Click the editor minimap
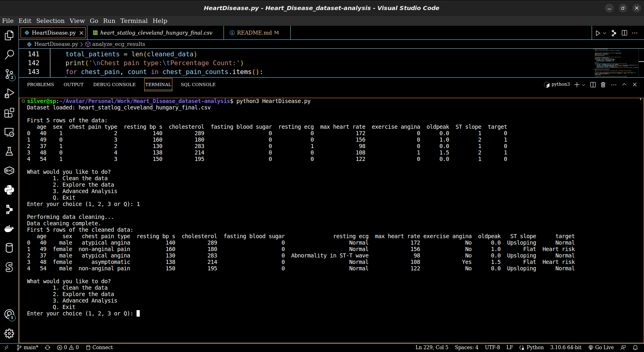The height and width of the screenshot is (352, 644). pyautogui.click(x=616, y=62)
